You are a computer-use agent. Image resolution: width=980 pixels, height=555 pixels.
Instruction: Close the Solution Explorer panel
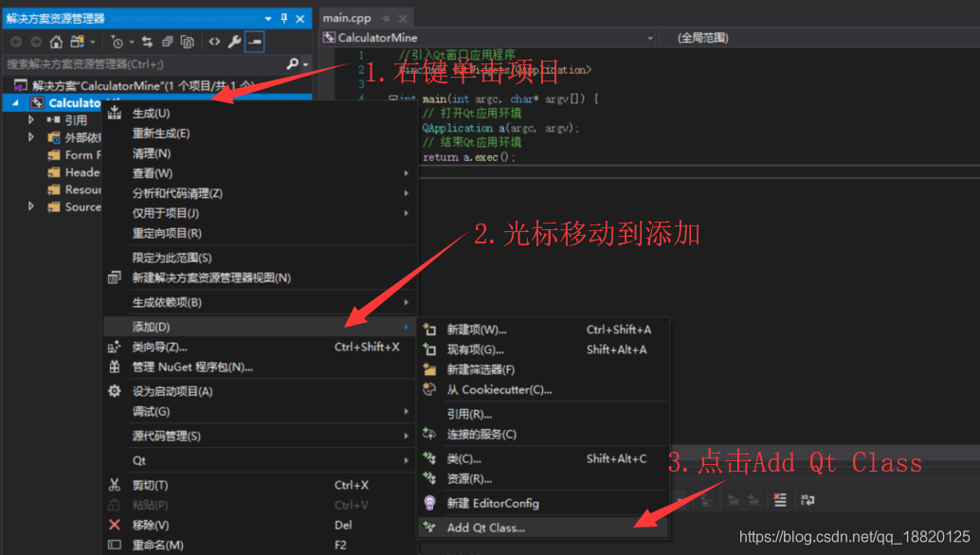(300, 19)
